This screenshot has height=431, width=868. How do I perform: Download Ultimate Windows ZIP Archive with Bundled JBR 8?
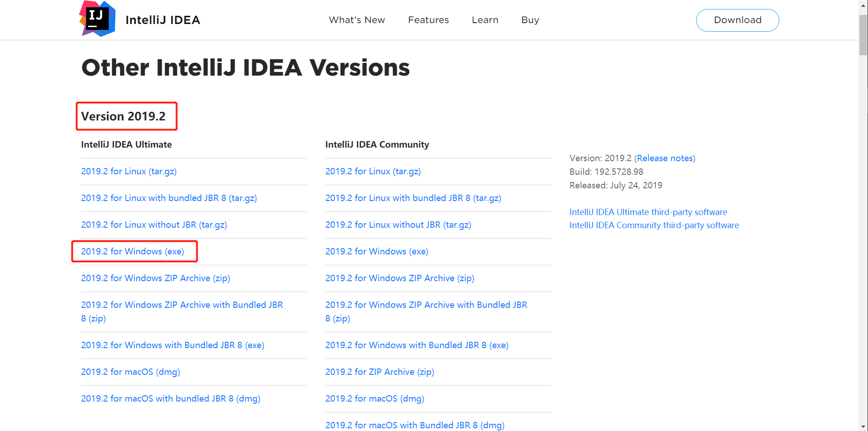[x=182, y=311]
